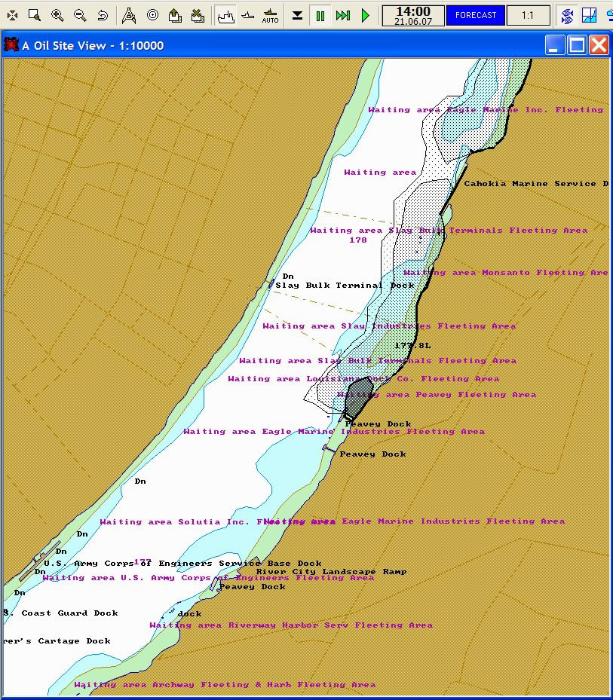Click the zoom out magnifier
Image resolution: width=613 pixels, height=700 pixels.
pyautogui.click(x=81, y=16)
